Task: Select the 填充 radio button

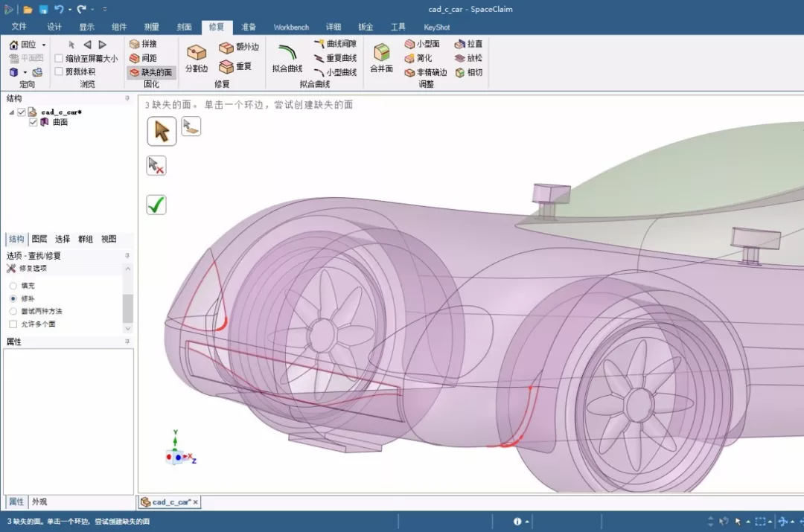Action: [x=13, y=286]
